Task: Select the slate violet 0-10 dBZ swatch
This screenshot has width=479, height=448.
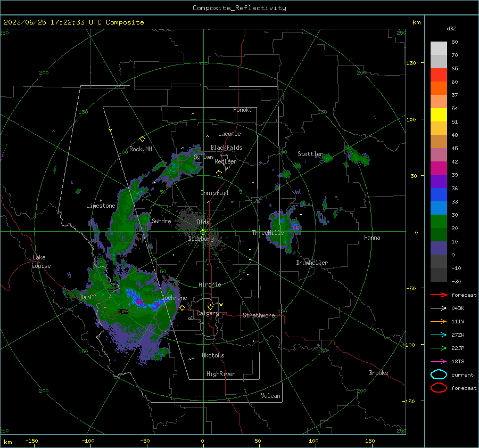Action: click(439, 248)
